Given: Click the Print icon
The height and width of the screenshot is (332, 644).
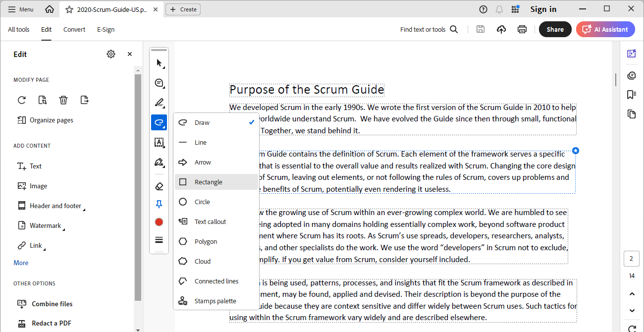Looking at the screenshot, I should click(522, 29).
